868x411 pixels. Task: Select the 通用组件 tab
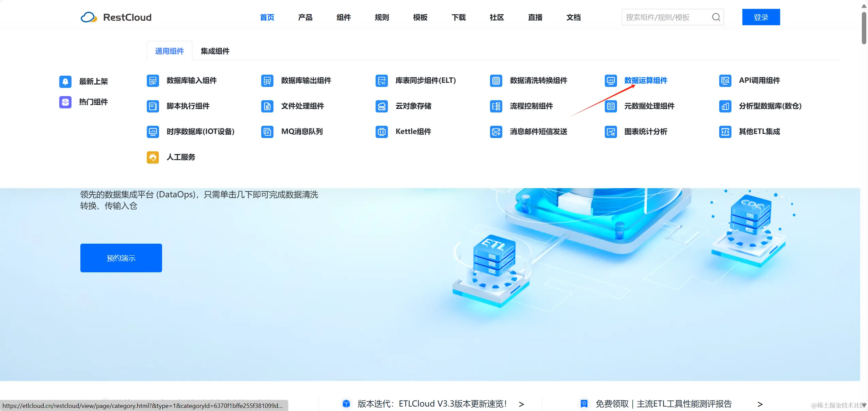click(x=169, y=51)
